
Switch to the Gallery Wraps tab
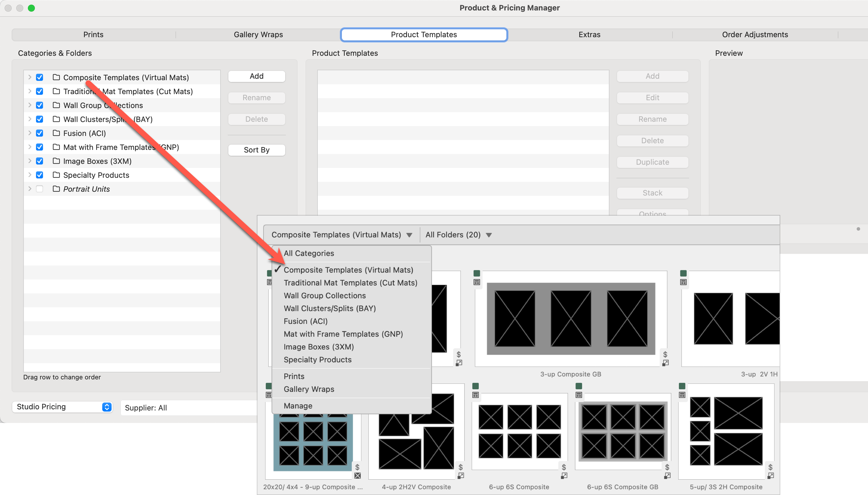pos(258,35)
